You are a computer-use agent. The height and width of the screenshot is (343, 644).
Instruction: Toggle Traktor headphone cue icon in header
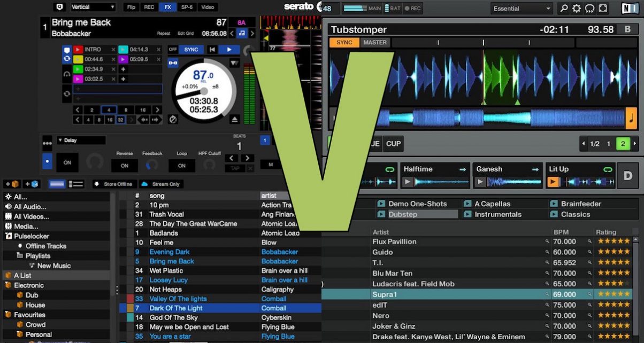coord(589,9)
